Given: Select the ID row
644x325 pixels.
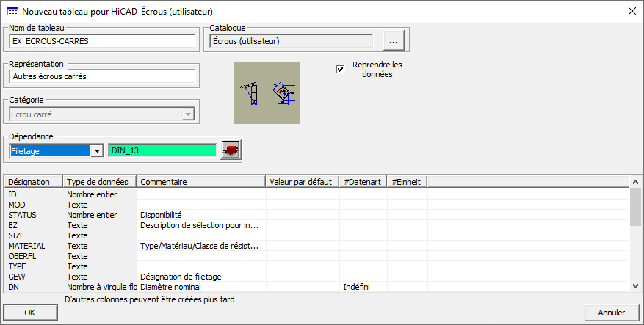Looking at the screenshot, I should 317,194.
